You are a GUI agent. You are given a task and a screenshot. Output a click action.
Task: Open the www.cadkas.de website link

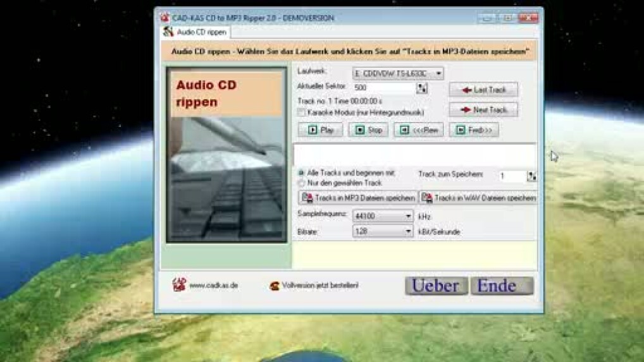pyautogui.click(x=213, y=286)
